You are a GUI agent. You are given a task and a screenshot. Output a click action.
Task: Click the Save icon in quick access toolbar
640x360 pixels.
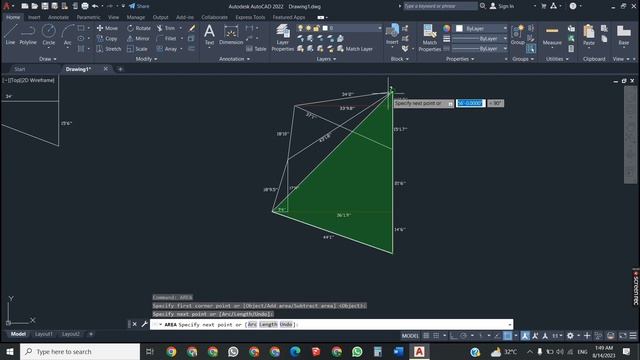tap(45, 6)
